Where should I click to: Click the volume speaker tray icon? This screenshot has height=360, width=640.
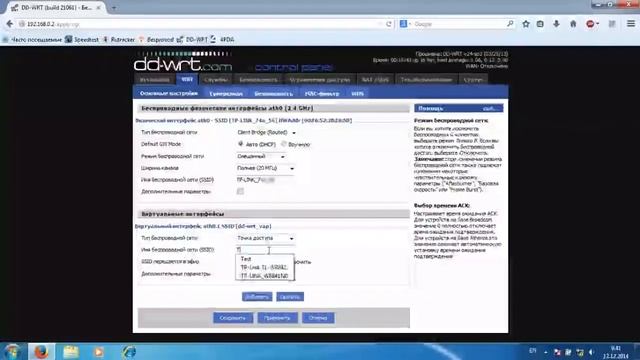tap(591, 352)
